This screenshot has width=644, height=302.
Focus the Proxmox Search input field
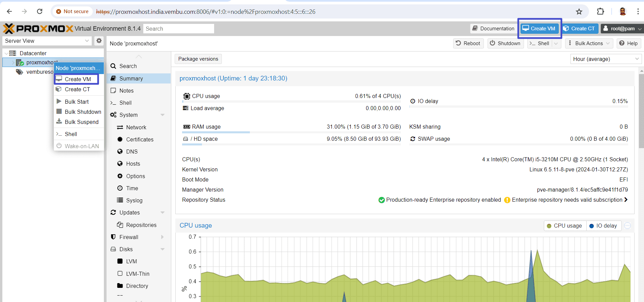coord(179,29)
